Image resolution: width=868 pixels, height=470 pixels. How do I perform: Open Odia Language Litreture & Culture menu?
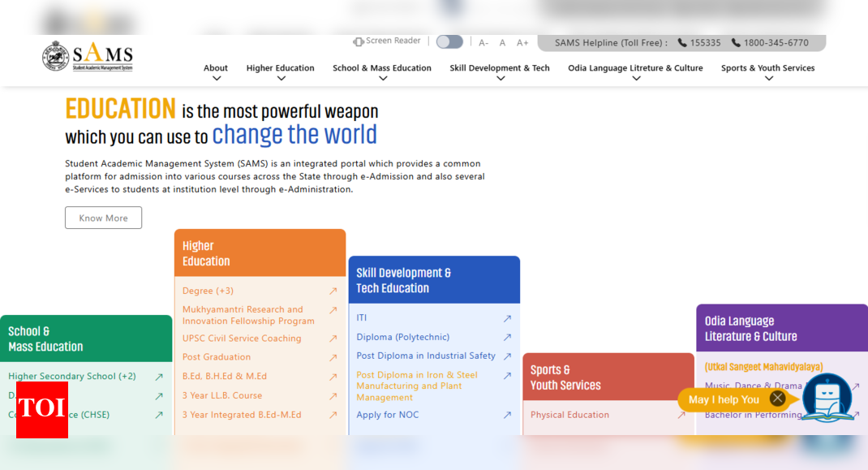[635, 67]
